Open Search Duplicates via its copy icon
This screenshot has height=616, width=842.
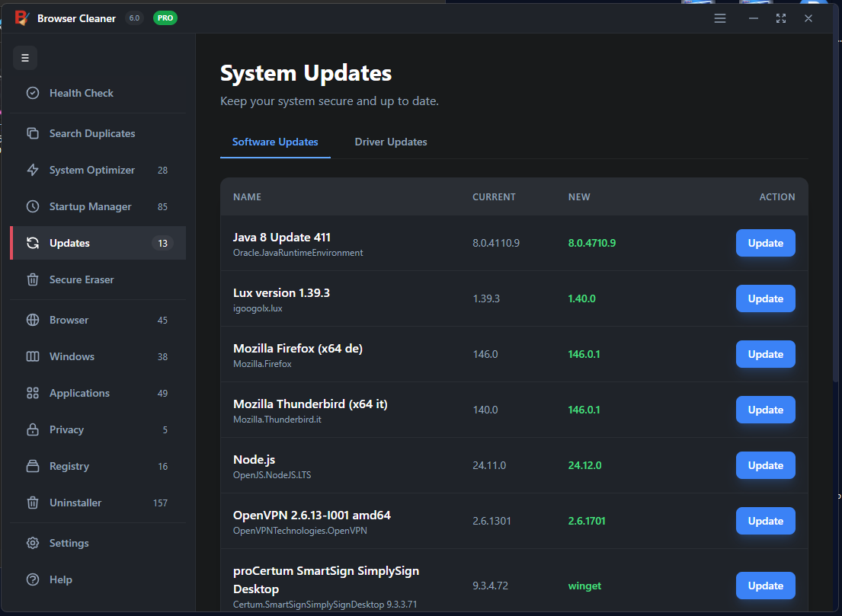[33, 133]
